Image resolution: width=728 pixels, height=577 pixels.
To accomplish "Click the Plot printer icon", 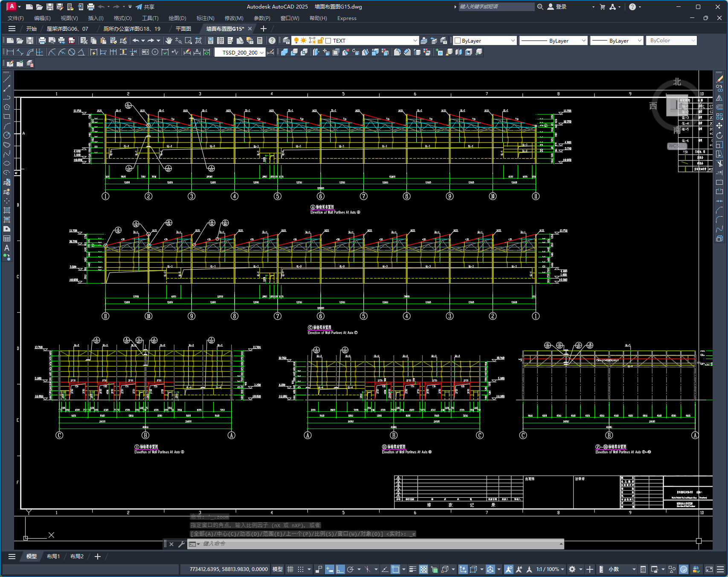I will click(42, 41).
